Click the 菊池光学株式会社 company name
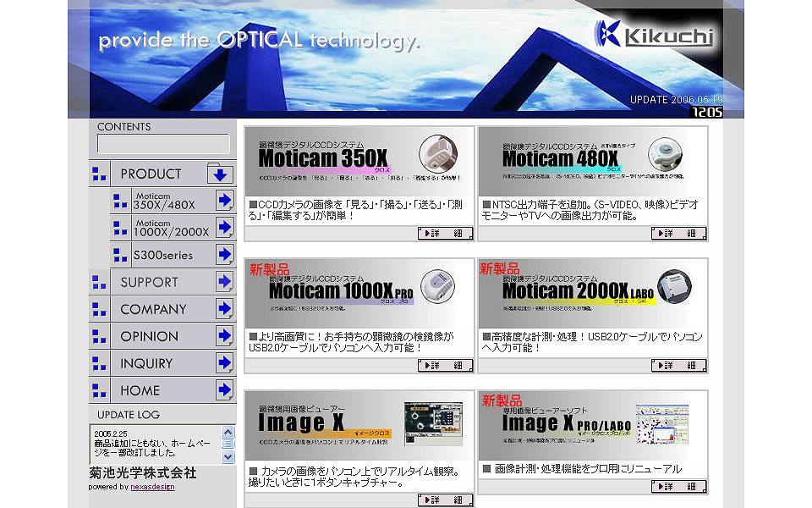Viewport: 812px width, 508px height. [x=143, y=472]
